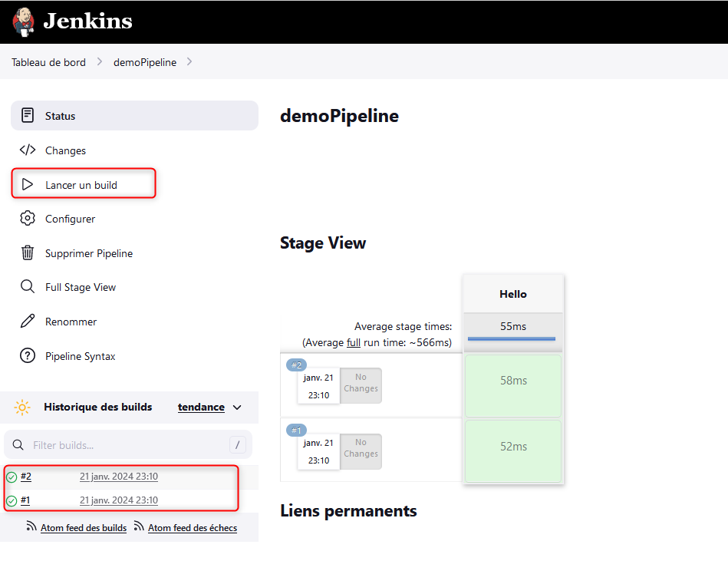This screenshot has width=728, height=561.
Task: Open Atom feed des échecs link
Action: [193, 527]
